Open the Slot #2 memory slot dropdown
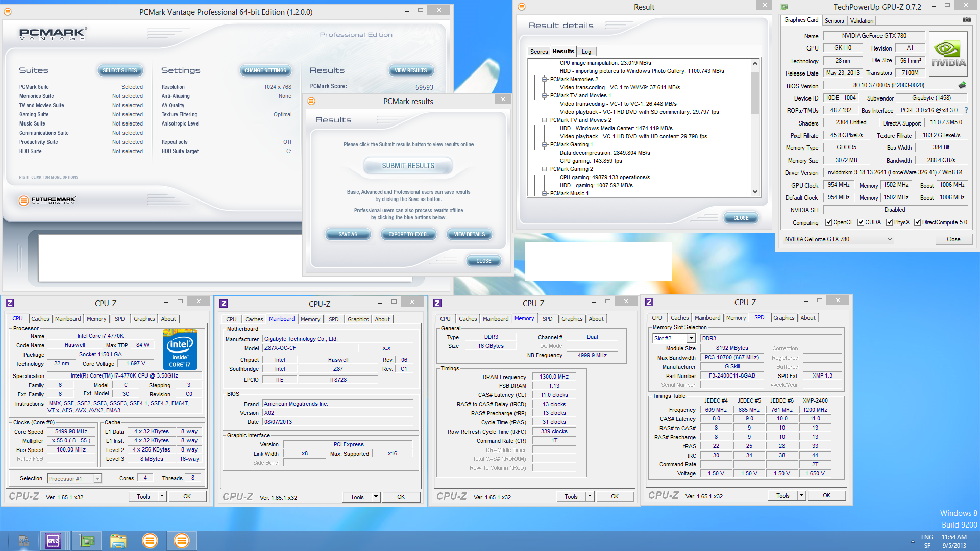This screenshot has height=551, width=980. click(x=691, y=338)
